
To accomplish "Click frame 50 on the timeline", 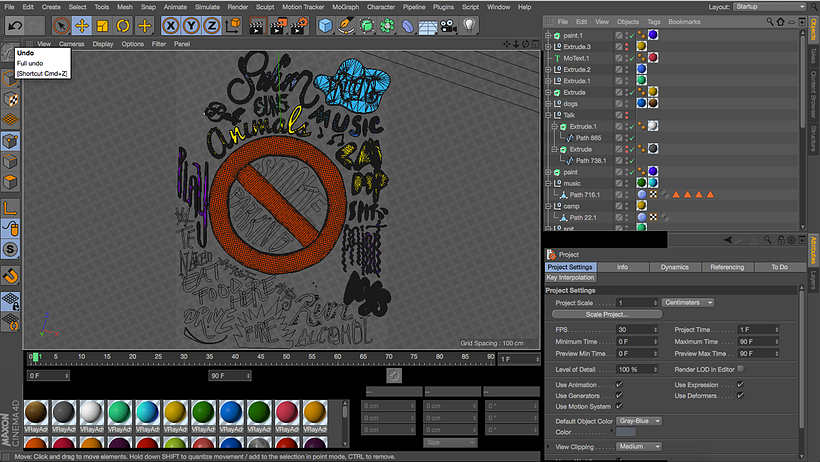I will click(287, 358).
